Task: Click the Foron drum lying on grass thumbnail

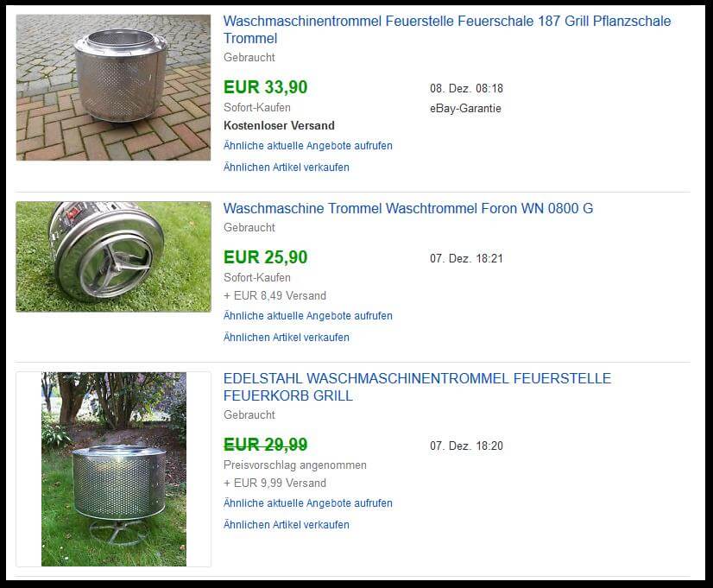Action: pos(113,256)
